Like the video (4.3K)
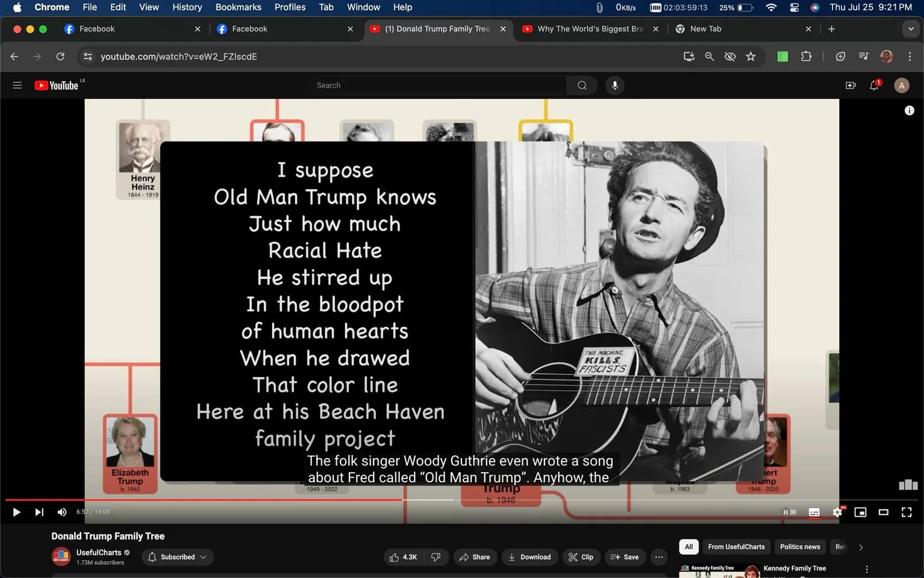This screenshot has width=924, height=578. tap(403, 557)
